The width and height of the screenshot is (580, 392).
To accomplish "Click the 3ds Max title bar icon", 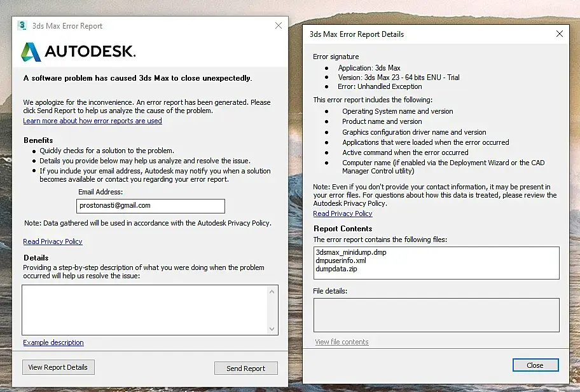I will click(x=22, y=25).
